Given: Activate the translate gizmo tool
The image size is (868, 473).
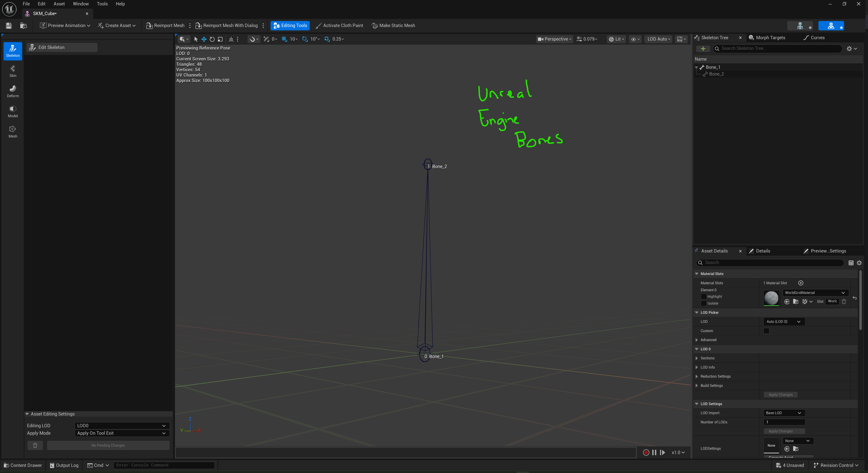Looking at the screenshot, I should tap(204, 39).
